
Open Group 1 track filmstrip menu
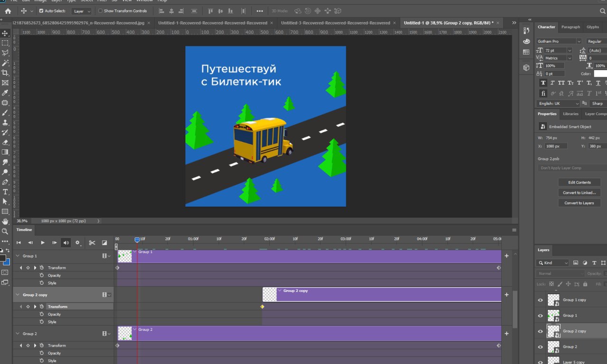(x=106, y=256)
